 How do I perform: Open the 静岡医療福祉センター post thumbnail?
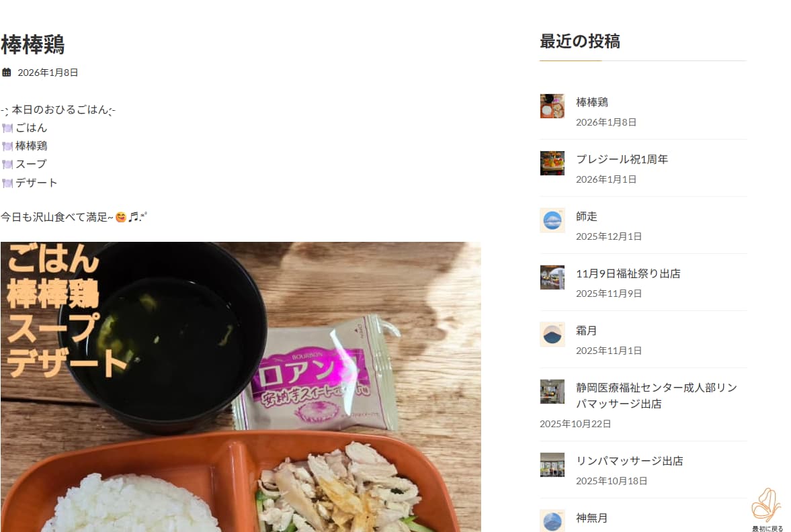[552, 392]
